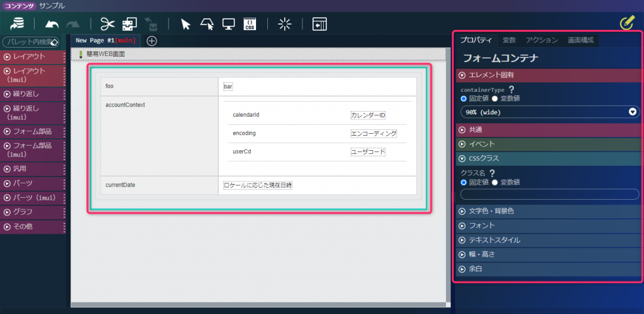The height and width of the screenshot is (314, 644).
Task: Expand the 繰り返し palette category
Action: pyautogui.click(x=33, y=94)
